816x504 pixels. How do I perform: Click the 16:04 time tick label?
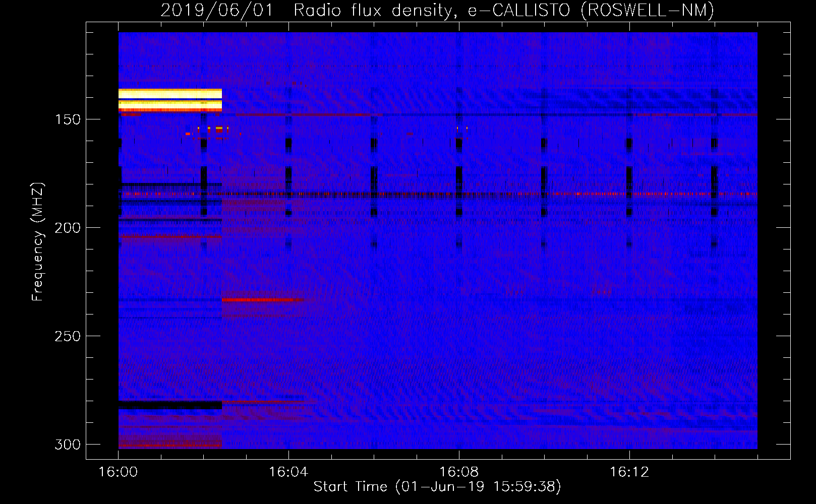pyautogui.click(x=288, y=472)
